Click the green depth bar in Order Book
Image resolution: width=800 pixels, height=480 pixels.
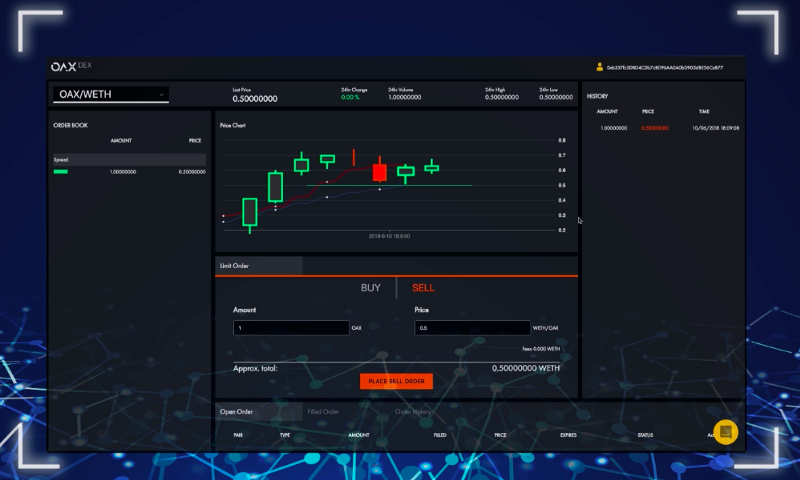[x=61, y=172]
